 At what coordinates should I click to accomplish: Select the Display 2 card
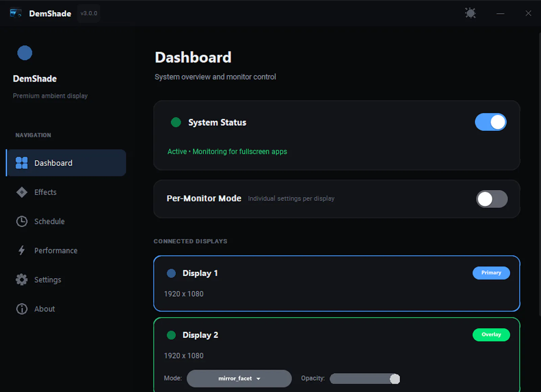click(337, 355)
